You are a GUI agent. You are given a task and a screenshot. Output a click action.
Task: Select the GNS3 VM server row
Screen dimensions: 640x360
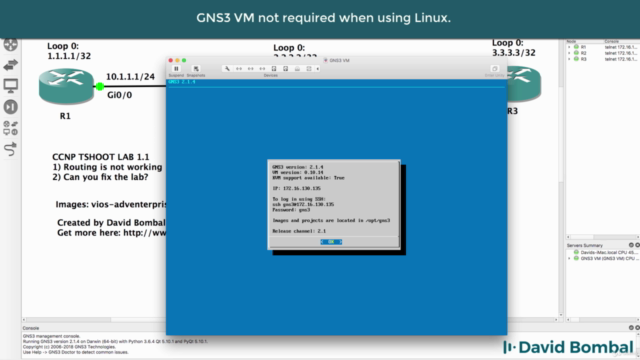pyautogui.click(x=602, y=258)
